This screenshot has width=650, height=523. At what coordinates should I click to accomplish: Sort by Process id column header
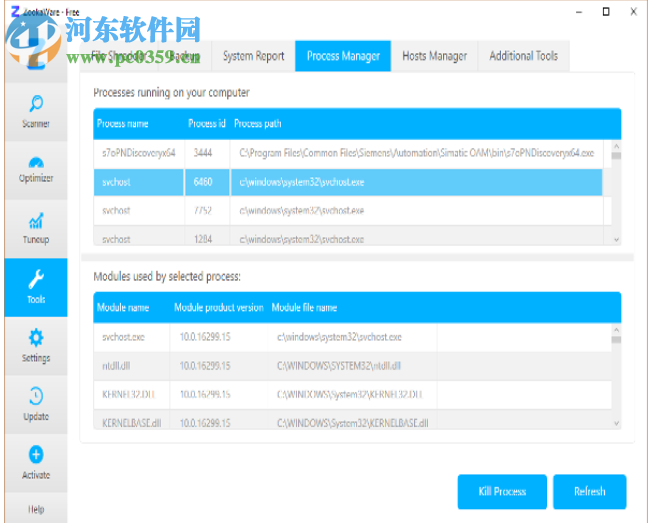[206, 123]
